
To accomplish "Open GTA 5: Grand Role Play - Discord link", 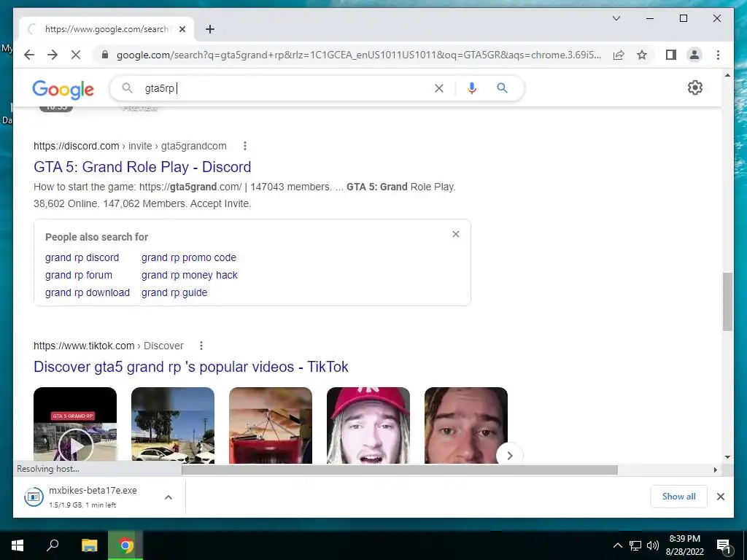I will pyautogui.click(x=142, y=167).
